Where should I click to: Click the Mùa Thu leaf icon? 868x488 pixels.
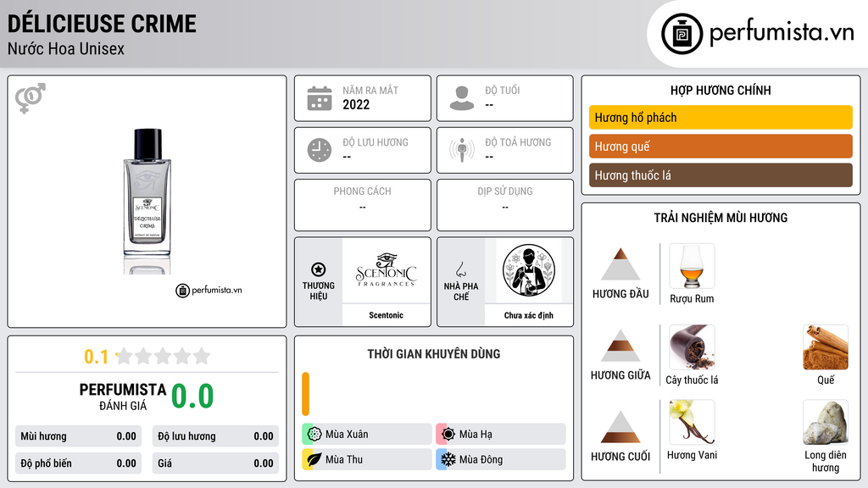coord(314,459)
